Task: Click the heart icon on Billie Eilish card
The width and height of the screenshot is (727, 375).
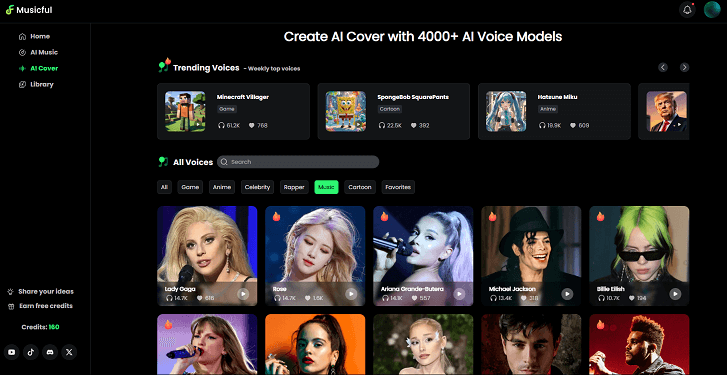Action: pyautogui.click(x=632, y=298)
